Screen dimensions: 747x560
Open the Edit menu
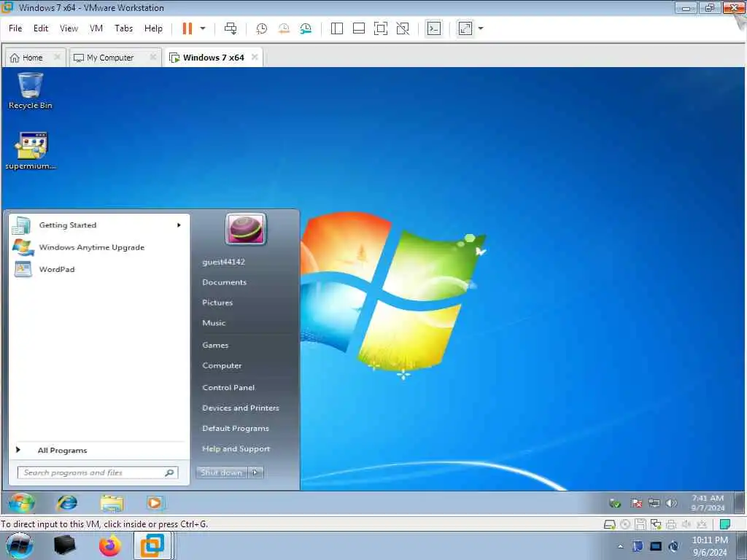[41, 28]
